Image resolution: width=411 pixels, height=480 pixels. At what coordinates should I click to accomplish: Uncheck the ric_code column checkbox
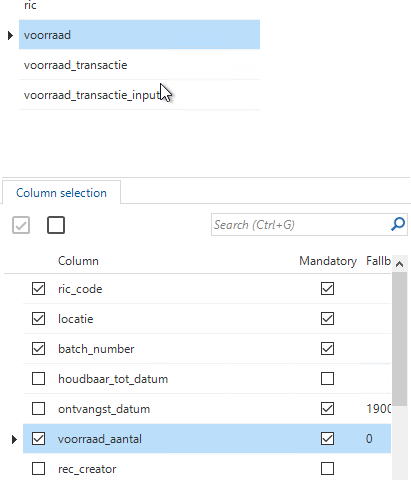point(39,289)
